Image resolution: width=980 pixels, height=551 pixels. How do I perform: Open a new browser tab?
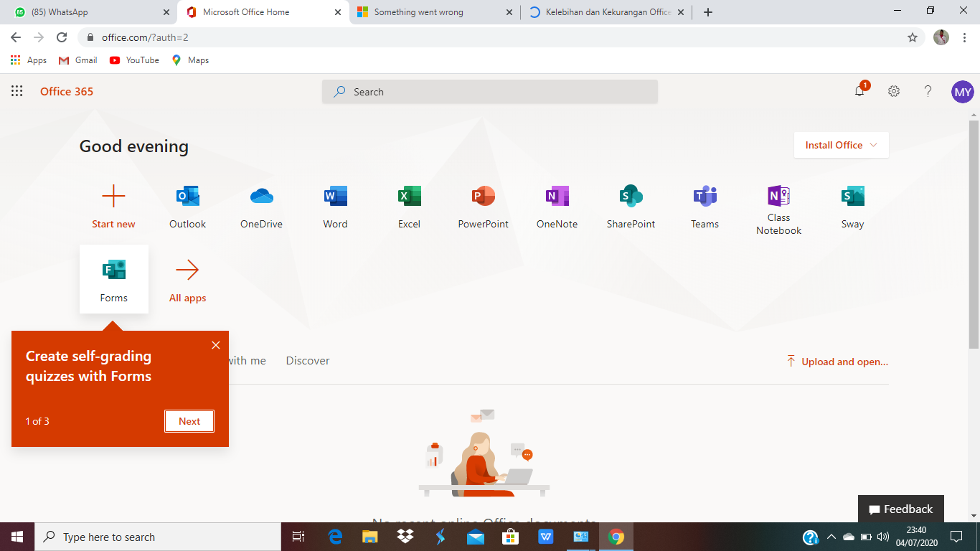click(708, 12)
